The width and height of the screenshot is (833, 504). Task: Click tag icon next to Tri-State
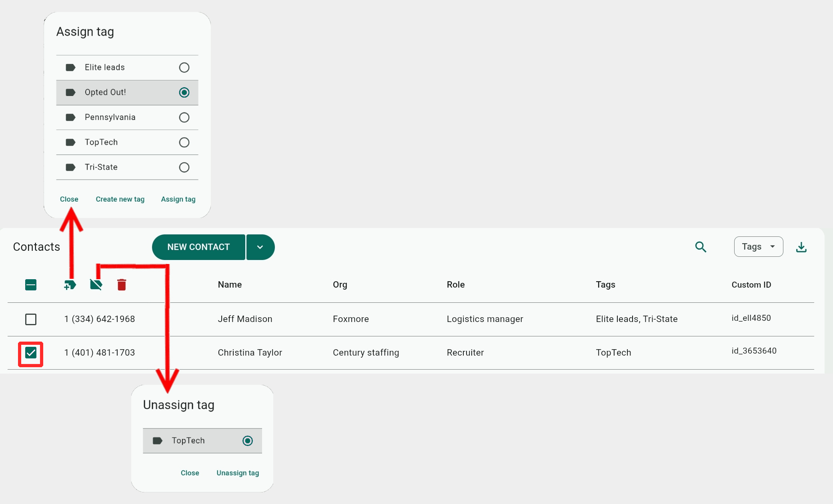tap(70, 167)
